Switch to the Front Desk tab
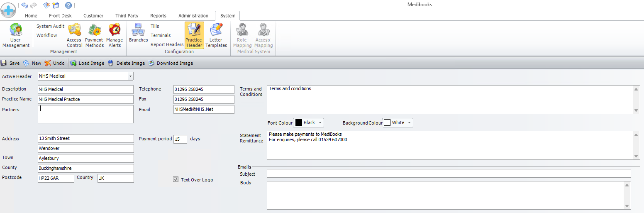Image resolution: width=644 pixels, height=213 pixels. 60,16
